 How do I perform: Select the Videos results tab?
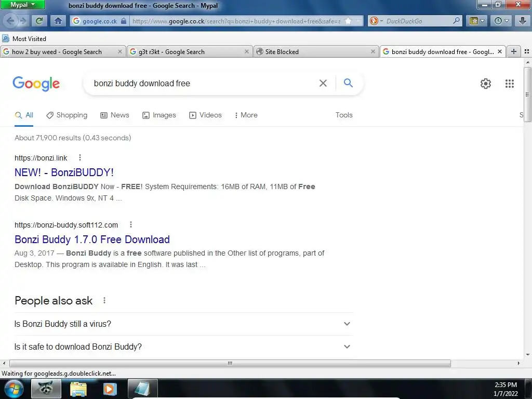tap(205, 115)
